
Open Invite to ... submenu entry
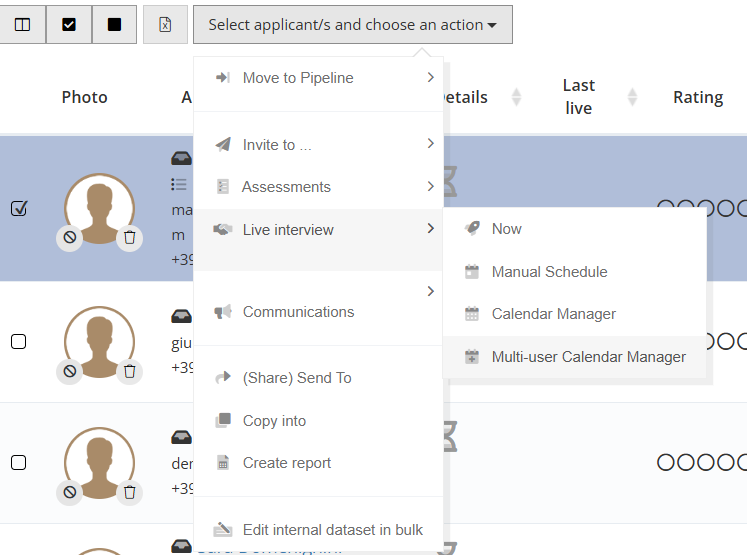coord(318,144)
